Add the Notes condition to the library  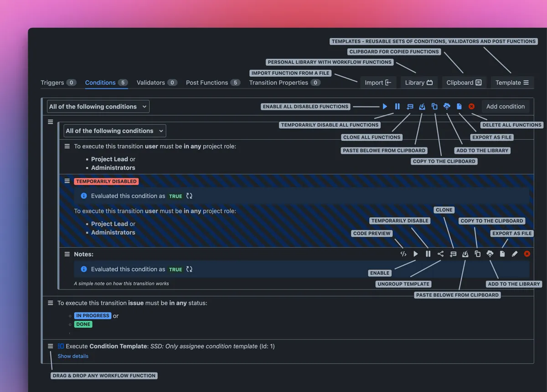[490, 254]
